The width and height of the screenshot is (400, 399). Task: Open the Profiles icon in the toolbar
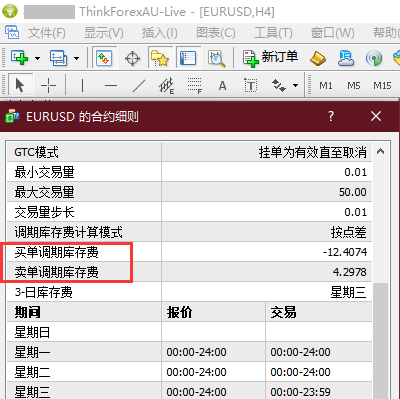59,58
